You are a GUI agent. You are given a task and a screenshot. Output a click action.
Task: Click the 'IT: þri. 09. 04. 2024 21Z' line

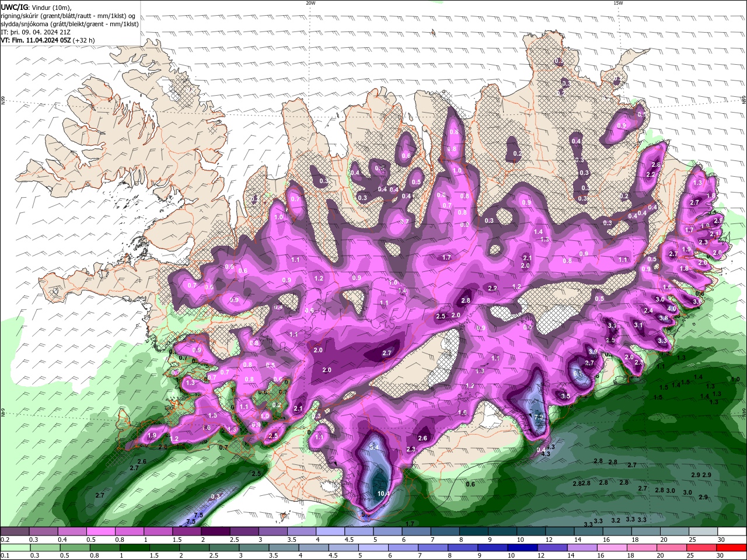pyautogui.click(x=36, y=32)
